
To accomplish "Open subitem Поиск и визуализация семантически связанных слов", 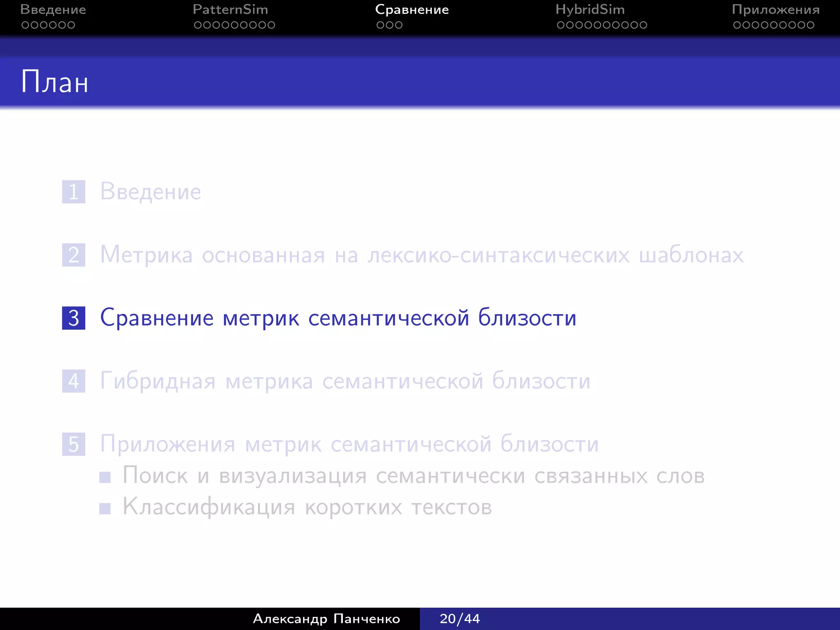I will (413, 476).
